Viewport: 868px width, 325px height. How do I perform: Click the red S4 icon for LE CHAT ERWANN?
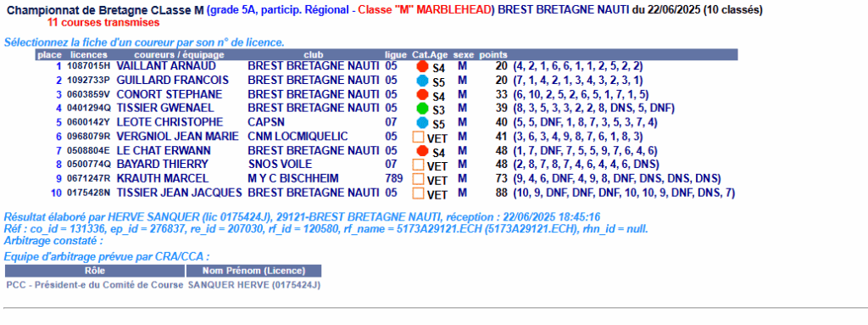[x=422, y=150]
